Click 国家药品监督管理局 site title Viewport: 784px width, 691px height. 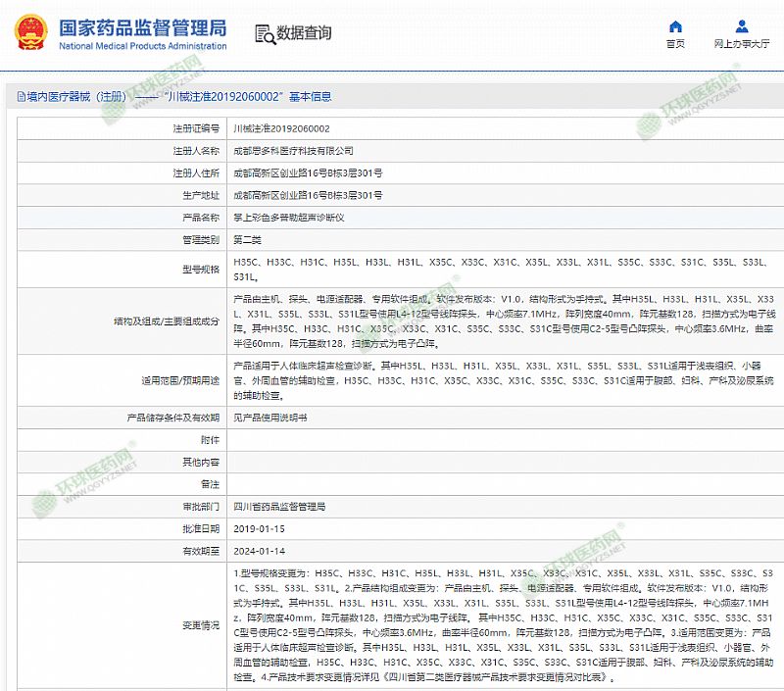coord(142,26)
